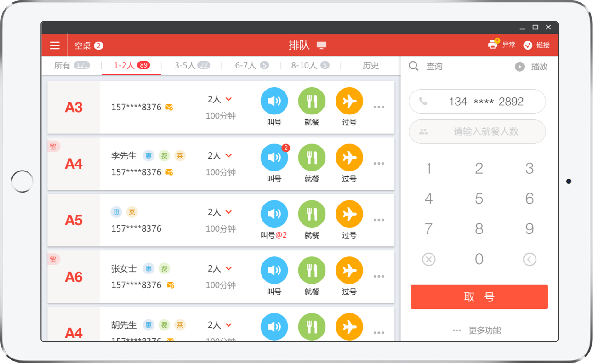This screenshot has width=593, height=364.
Task: Click the 链接 connection icon
Action: click(528, 45)
